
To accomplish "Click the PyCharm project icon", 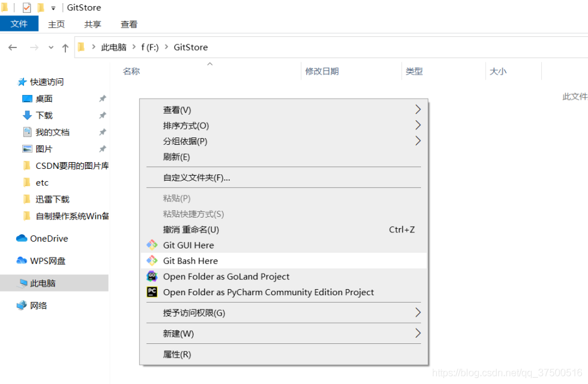I will tap(152, 292).
